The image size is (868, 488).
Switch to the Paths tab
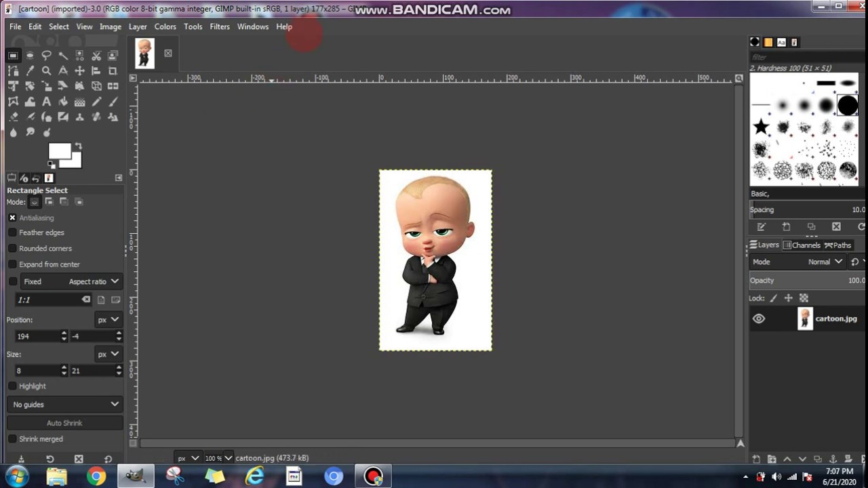coord(837,245)
